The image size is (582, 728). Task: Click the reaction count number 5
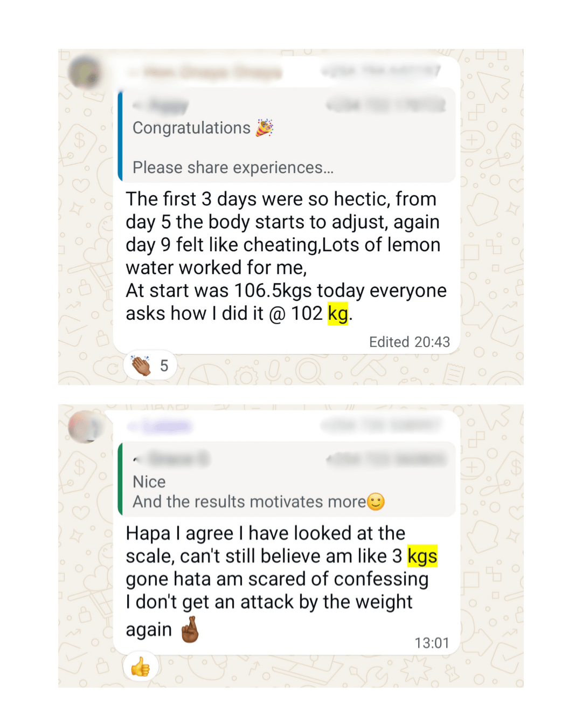tap(164, 366)
